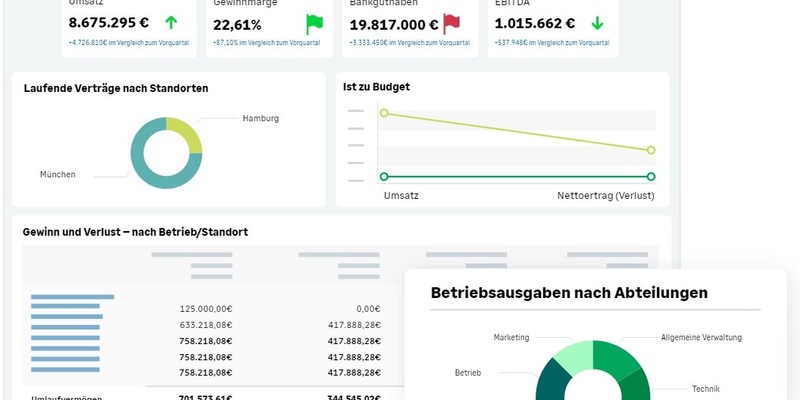Click the Technik chart label
The image size is (800, 400).
[x=706, y=389]
